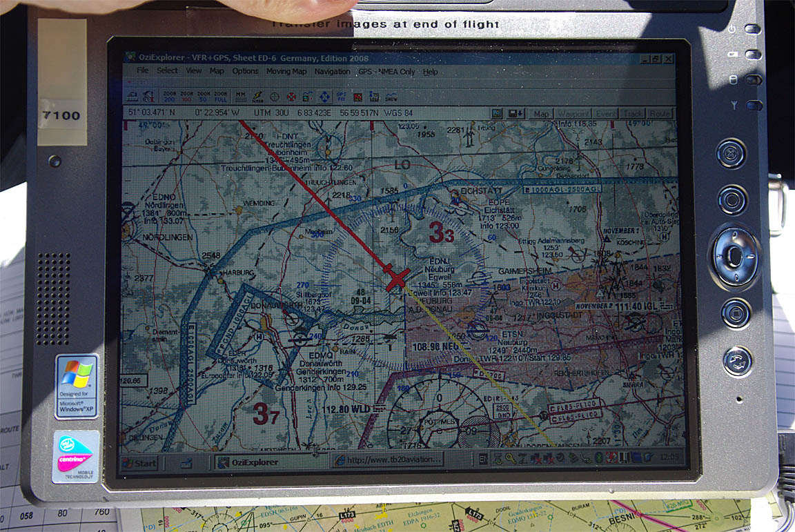
Task: Click the map picture icon left of save icon
Action: [497, 114]
